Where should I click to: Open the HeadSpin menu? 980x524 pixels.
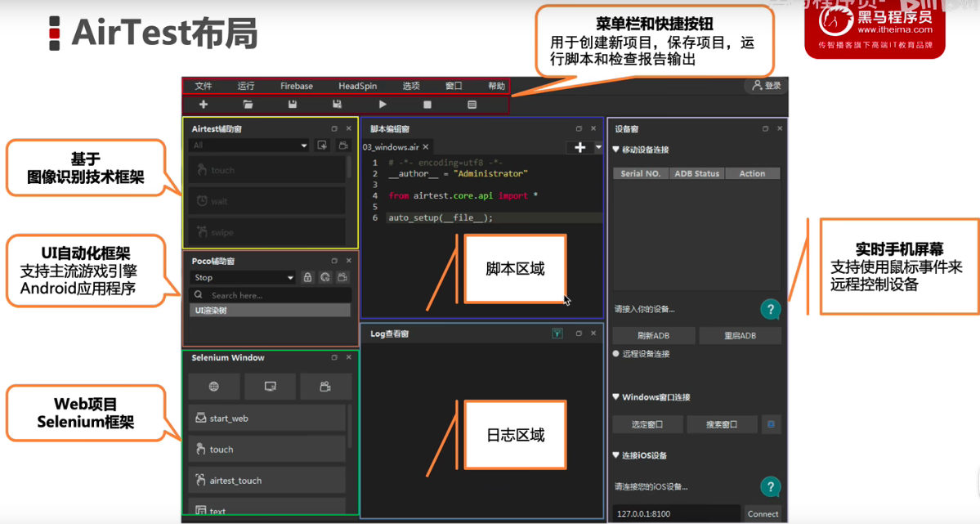pyautogui.click(x=357, y=86)
